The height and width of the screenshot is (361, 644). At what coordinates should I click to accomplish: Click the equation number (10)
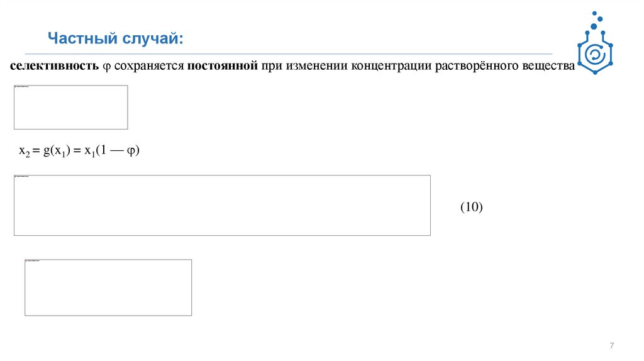coord(471,207)
